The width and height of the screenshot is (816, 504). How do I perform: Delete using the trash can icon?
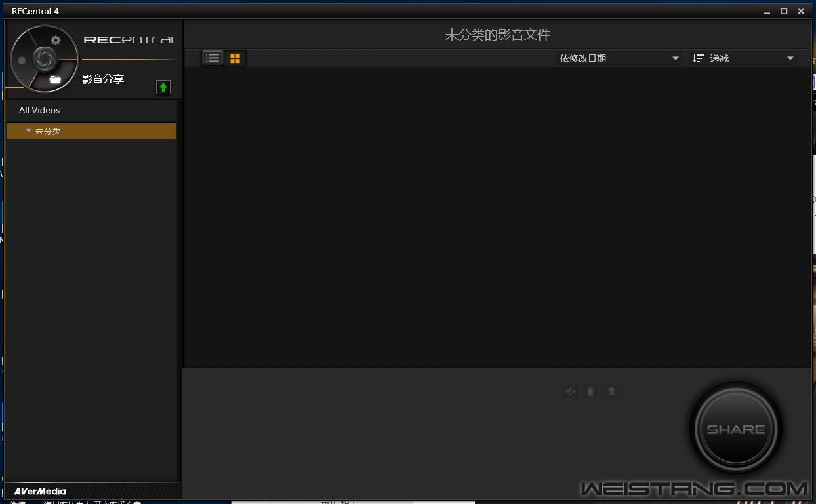click(611, 391)
